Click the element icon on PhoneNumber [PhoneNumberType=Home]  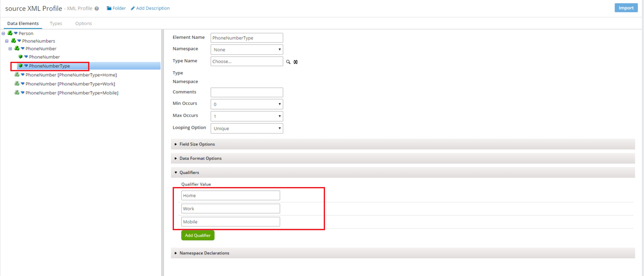[x=16, y=74]
